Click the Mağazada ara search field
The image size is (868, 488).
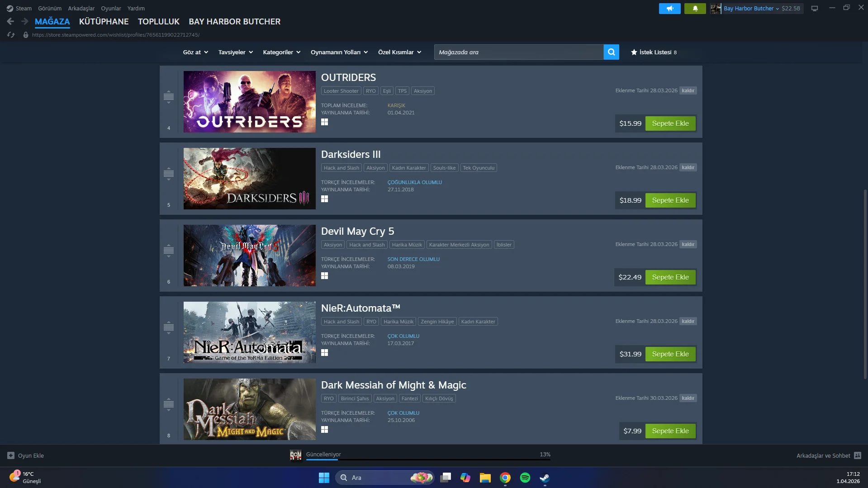click(x=519, y=52)
